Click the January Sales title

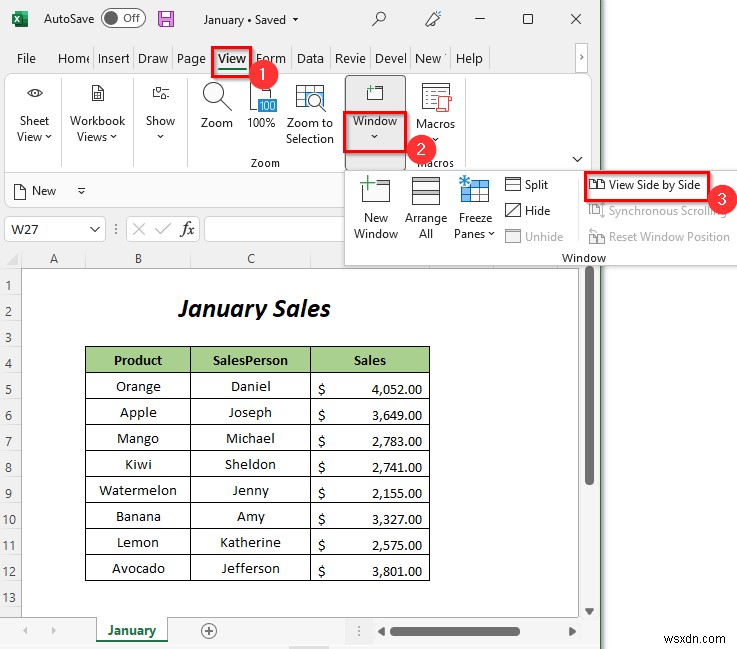[x=254, y=309]
